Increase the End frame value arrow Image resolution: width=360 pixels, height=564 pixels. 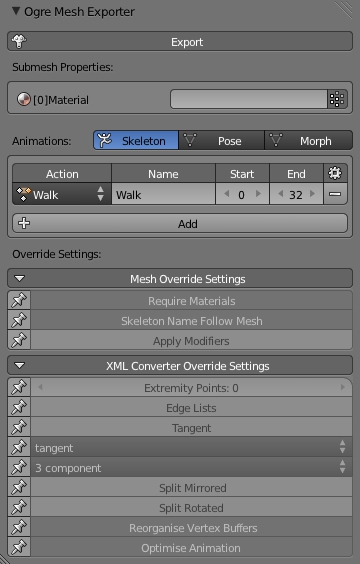tap(313, 194)
